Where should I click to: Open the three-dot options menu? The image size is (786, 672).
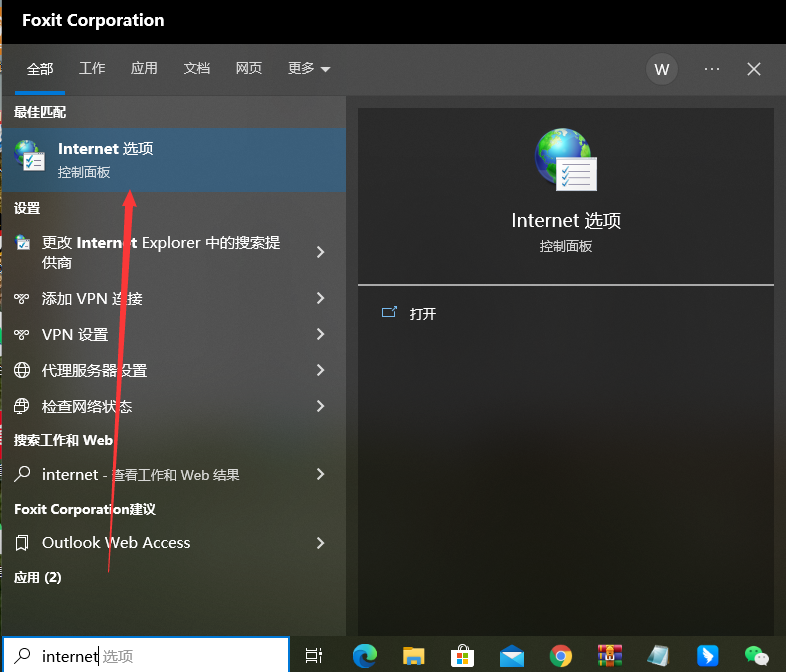(x=712, y=69)
